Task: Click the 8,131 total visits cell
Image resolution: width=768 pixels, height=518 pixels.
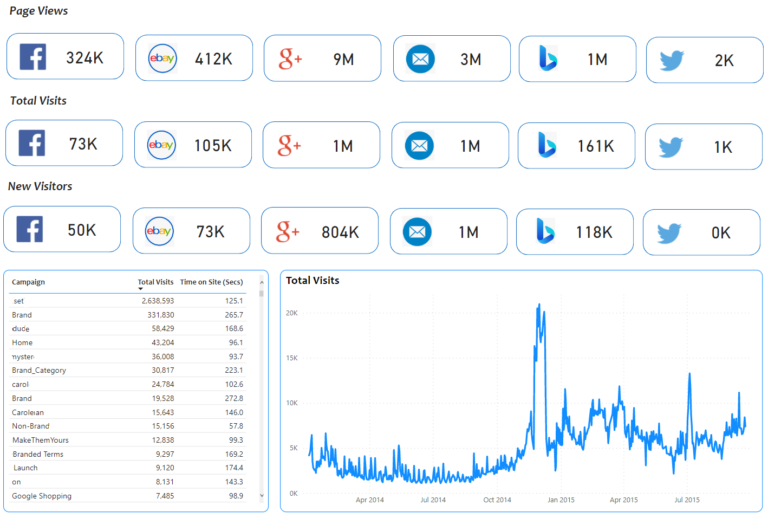Action: tap(165, 482)
